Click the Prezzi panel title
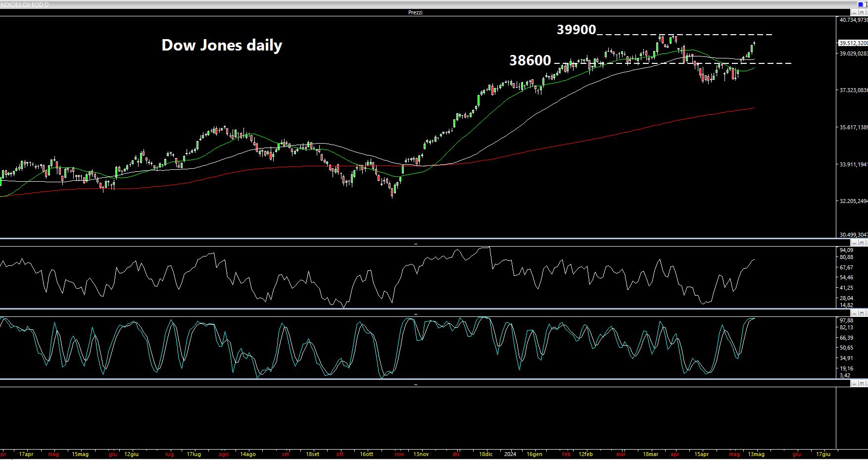Viewport: 868px width, 460px height. (x=415, y=12)
